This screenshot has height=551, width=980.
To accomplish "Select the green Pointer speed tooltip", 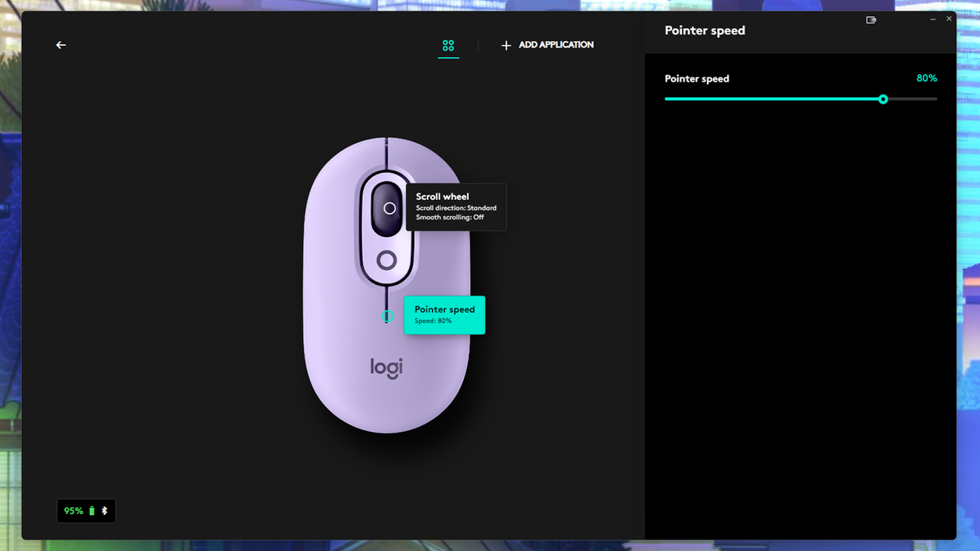I will coord(444,315).
